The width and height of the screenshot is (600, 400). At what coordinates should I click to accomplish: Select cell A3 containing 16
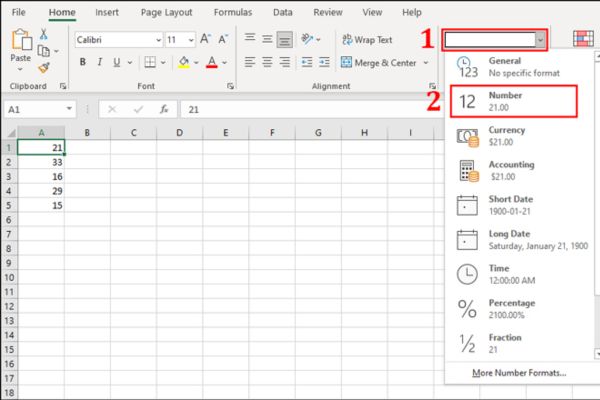[x=41, y=176]
